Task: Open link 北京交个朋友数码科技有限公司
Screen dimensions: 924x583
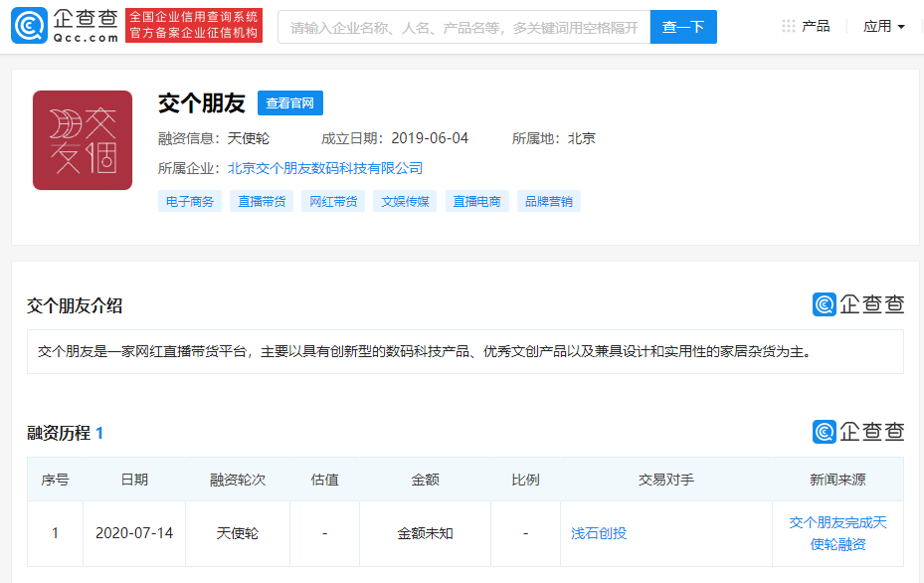Action: click(x=325, y=168)
